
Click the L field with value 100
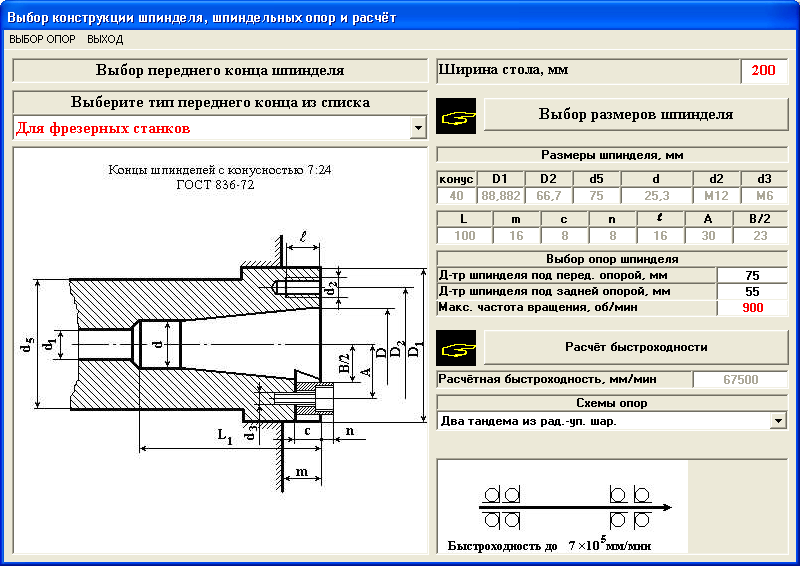click(464, 236)
